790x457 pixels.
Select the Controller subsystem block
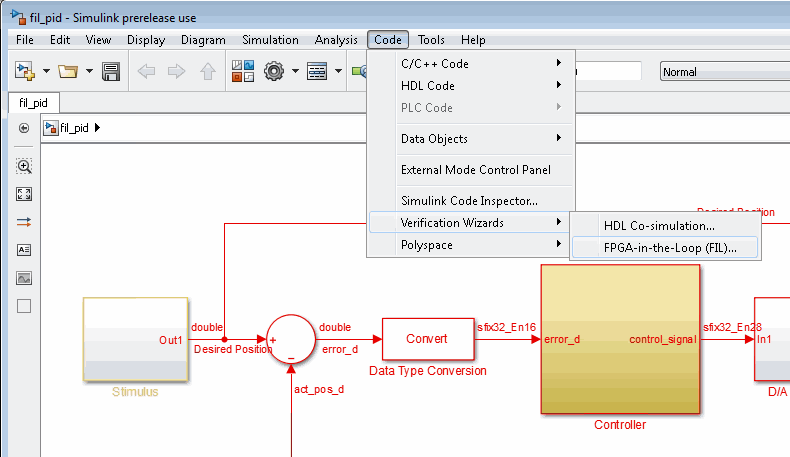(x=620, y=339)
